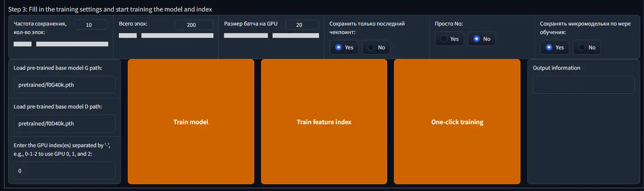The width and height of the screenshot is (644, 191).
Task: Focus the Частота сохранения number field showing 10
Action: pyautogui.click(x=91, y=25)
